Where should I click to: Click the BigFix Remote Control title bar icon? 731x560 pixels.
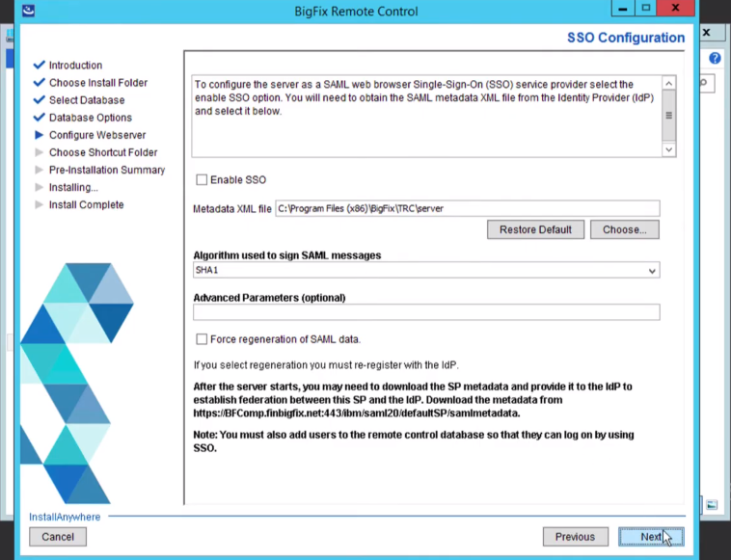click(27, 12)
